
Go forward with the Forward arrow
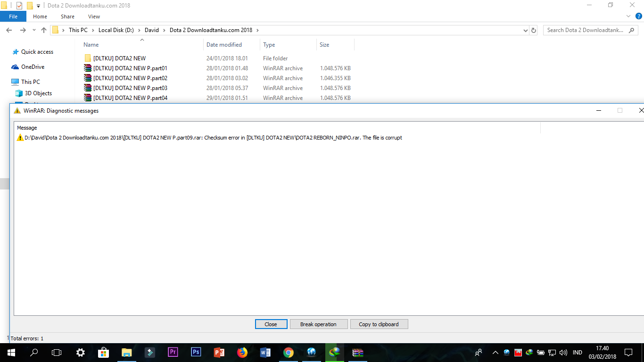[x=23, y=30]
